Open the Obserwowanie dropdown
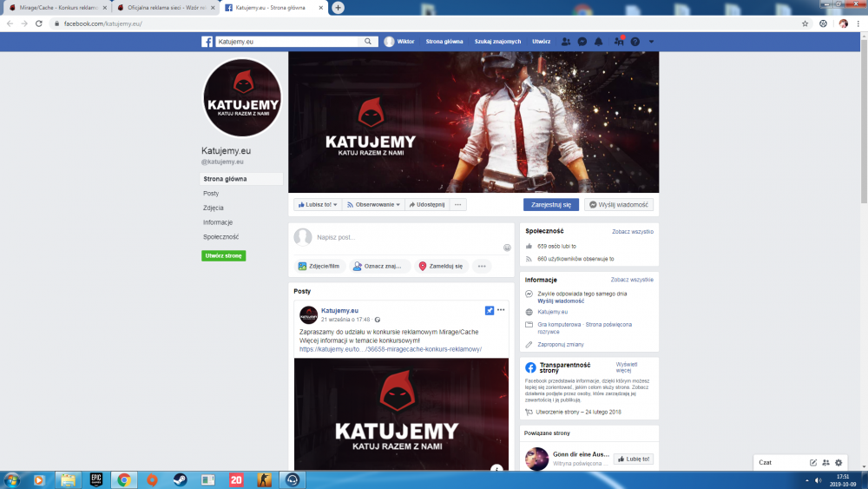This screenshot has width=868, height=489. tap(373, 204)
